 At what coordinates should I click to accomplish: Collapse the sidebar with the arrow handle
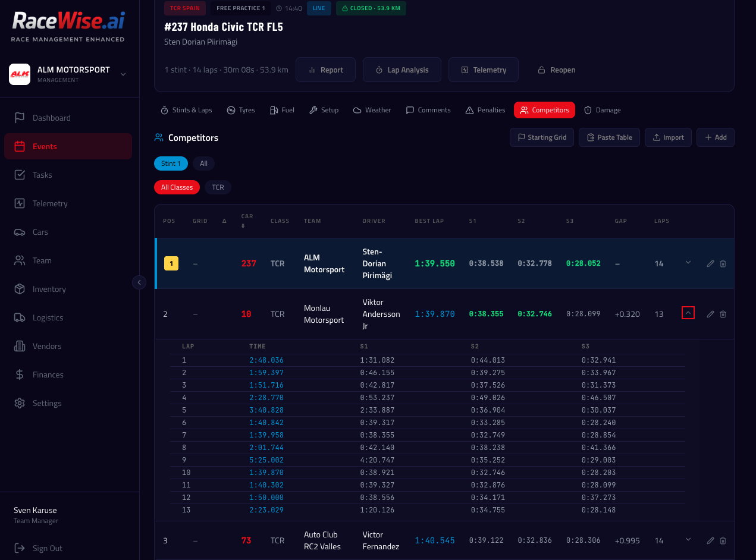click(x=139, y=282)
